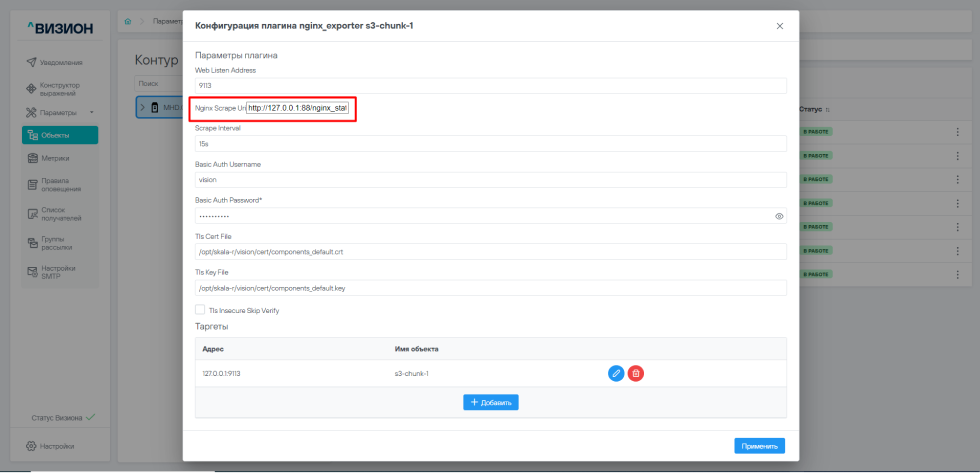Image resolution: width=980 pixels, height=473 pixels.
Task: Click the Метрики database icon
Action: (x=33, y=158)
